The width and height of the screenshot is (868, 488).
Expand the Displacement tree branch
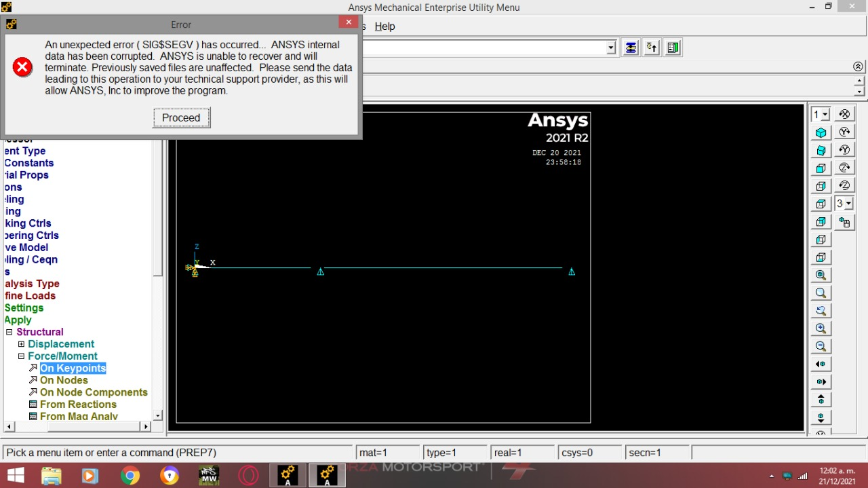(x=21, y=344)
